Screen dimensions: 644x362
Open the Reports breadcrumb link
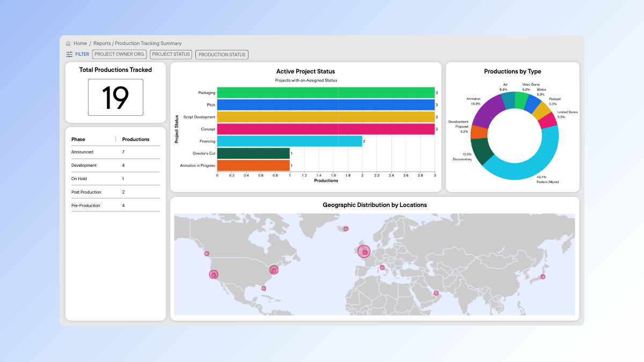102,43
